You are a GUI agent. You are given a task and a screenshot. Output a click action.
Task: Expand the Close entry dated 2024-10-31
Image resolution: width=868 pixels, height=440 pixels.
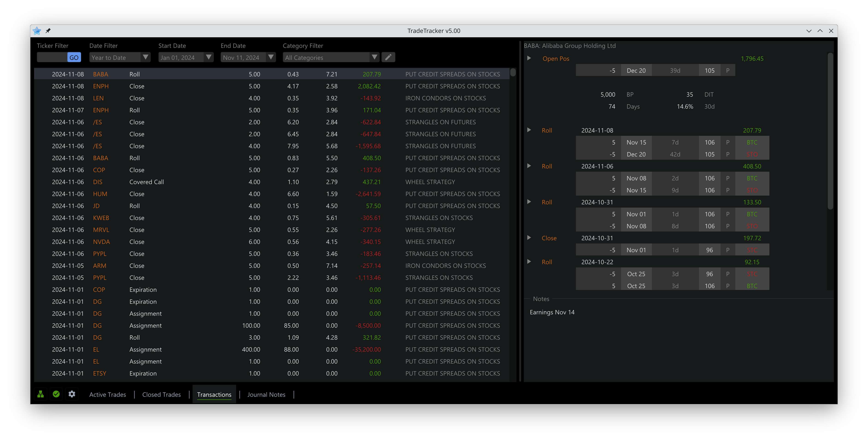click(x=529, y=238)
